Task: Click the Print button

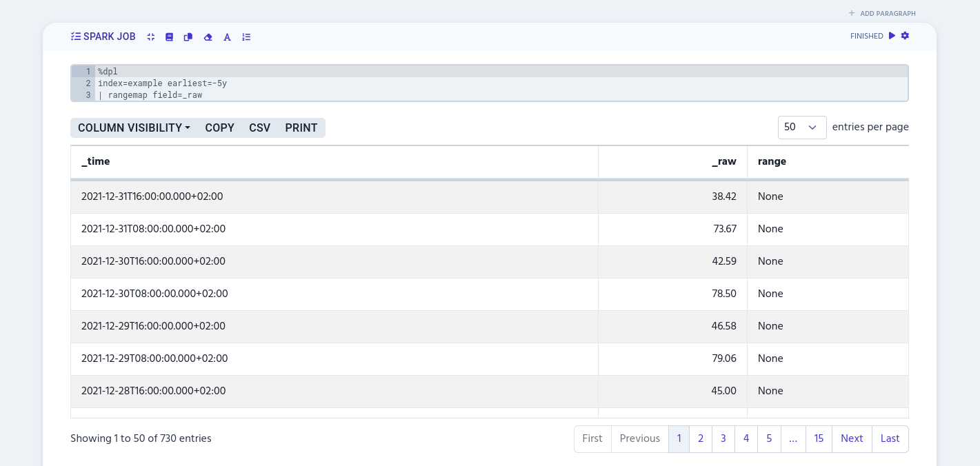Action: point(301,128)
